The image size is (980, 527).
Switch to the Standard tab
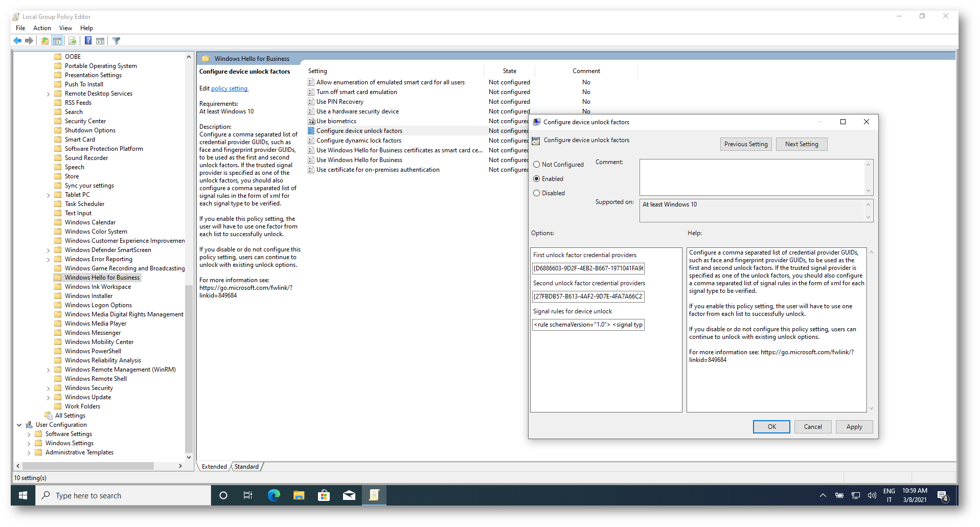pos(246,467)
